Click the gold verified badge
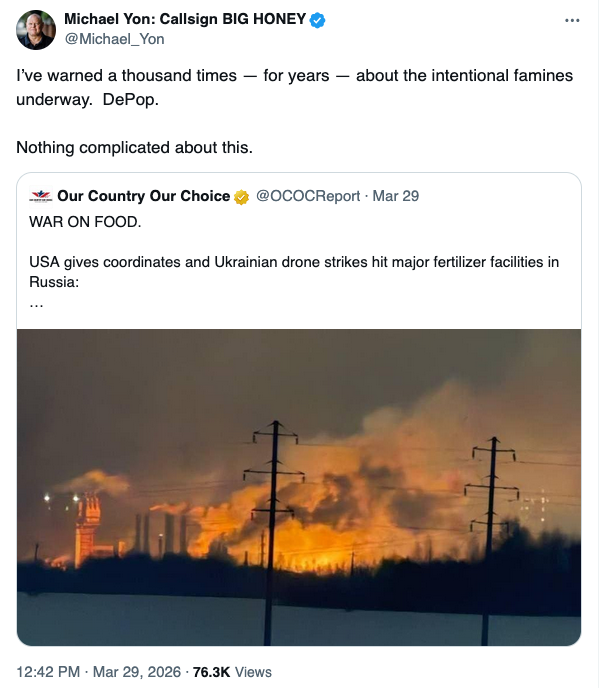Viewport: 601px width, 688px height. [242, 197]
